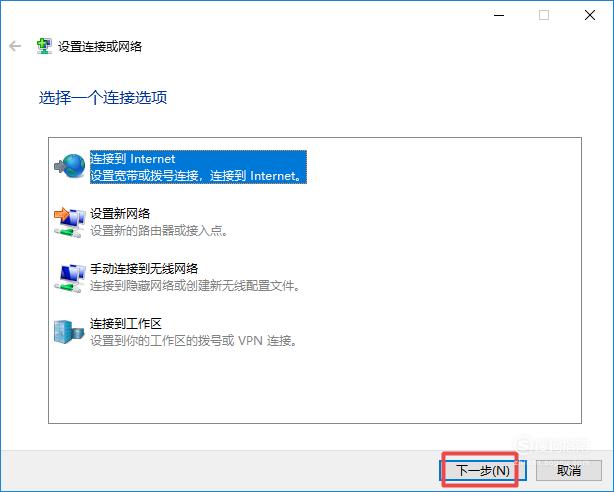
Task: Click the globe icon for 连接到 Internet
Action: [70, 166]
